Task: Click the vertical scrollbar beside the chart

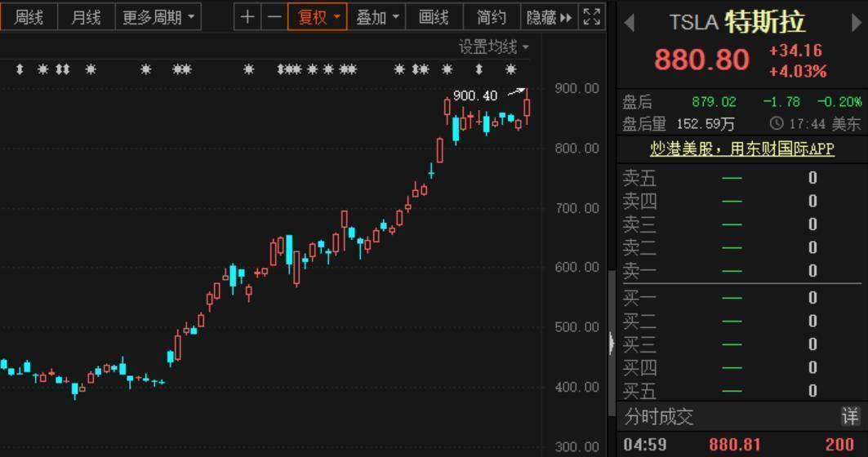Action: tap(612, 343)
